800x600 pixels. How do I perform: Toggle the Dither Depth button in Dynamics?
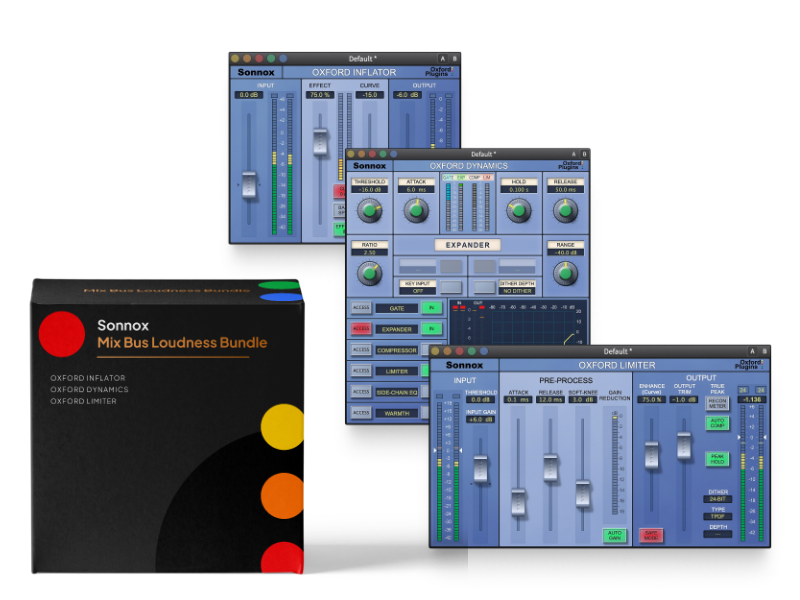tap(484, 287)
